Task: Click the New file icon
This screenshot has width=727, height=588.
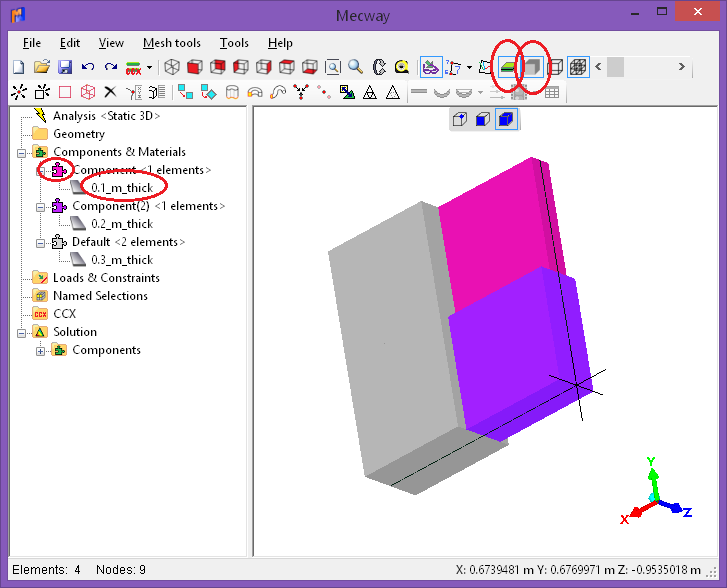Action: [x=19, y=67]
